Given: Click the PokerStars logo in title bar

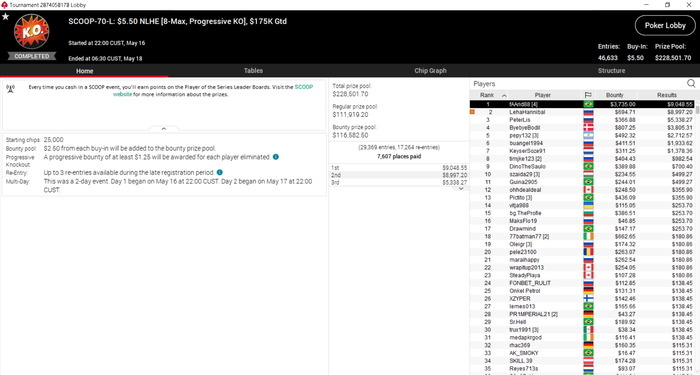Looking at the screenshot, I should (x=4, y=5).
